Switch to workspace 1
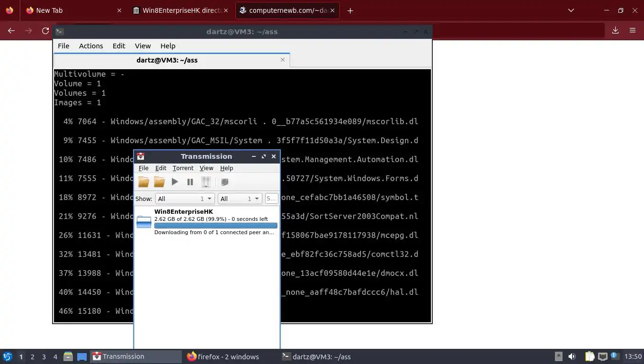This screenshot has width=644, height=364. (21, 357)
